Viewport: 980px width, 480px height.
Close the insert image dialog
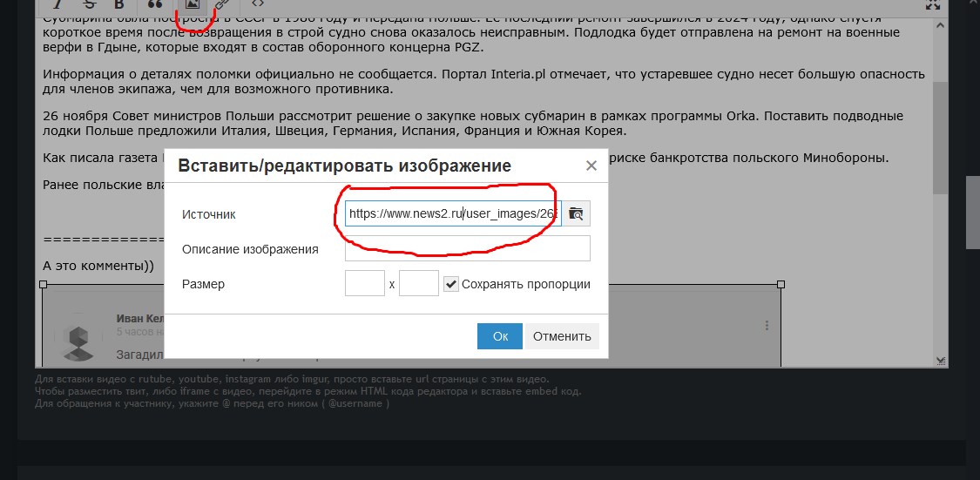pos(591,166)
